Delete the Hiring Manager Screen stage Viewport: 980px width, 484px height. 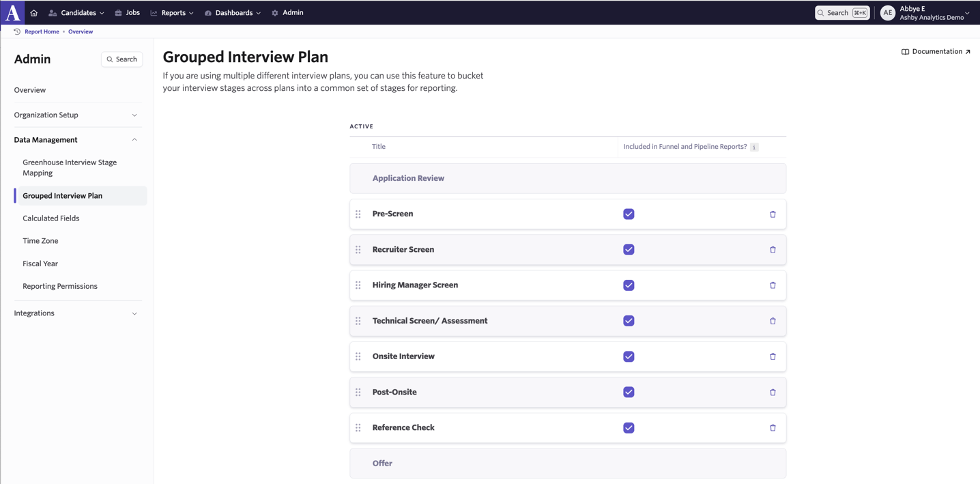[x=773, y=285]
